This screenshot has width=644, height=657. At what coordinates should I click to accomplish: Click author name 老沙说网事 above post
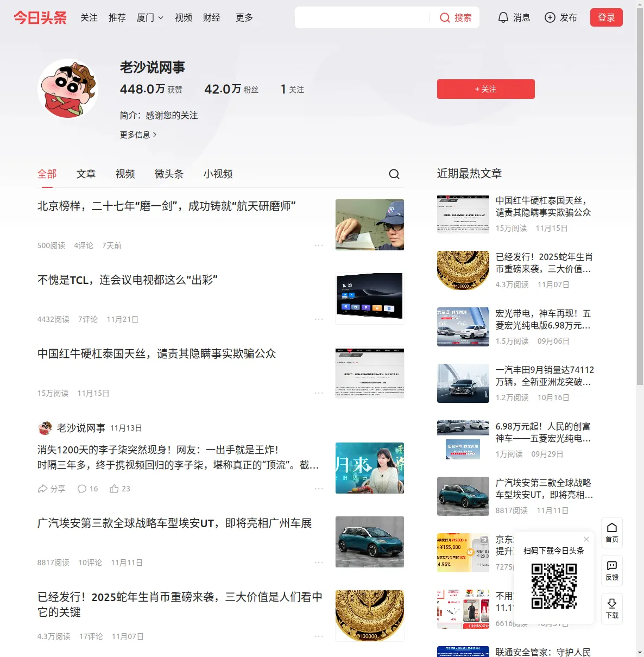pos(81,428)
